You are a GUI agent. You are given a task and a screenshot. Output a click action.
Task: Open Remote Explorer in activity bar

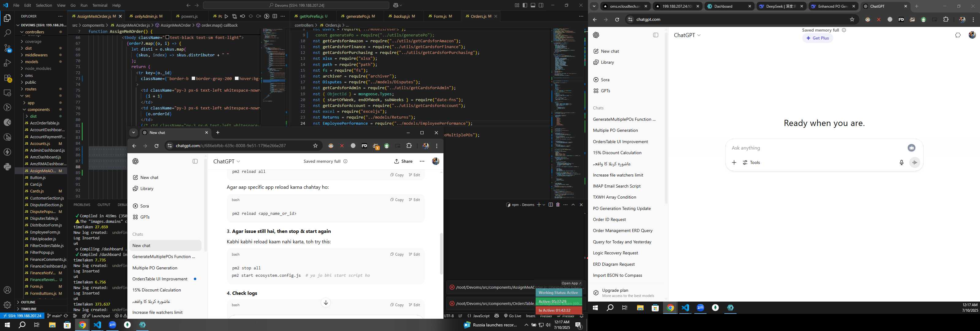7,93
